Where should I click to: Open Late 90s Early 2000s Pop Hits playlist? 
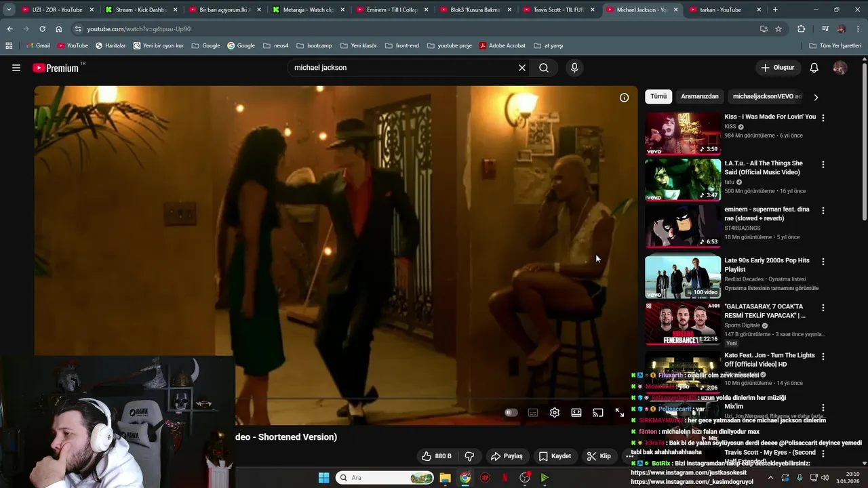tap(683, 277)
